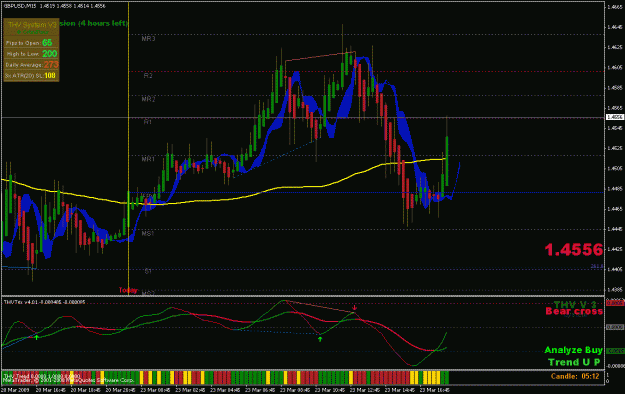Screen dimensions: 625x394
Task: Click the MR1 pivot level label
Action: 148,159
